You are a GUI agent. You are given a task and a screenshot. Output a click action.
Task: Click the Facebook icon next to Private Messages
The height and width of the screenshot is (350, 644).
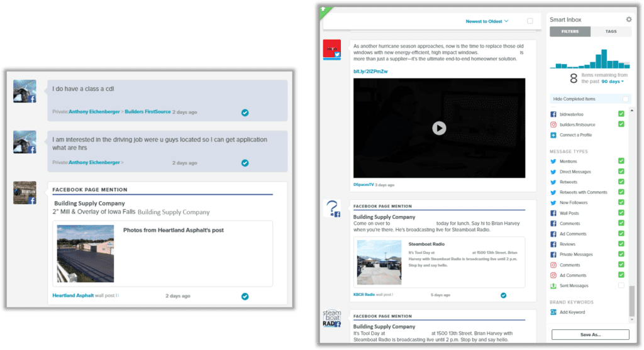tap(553, 254)
